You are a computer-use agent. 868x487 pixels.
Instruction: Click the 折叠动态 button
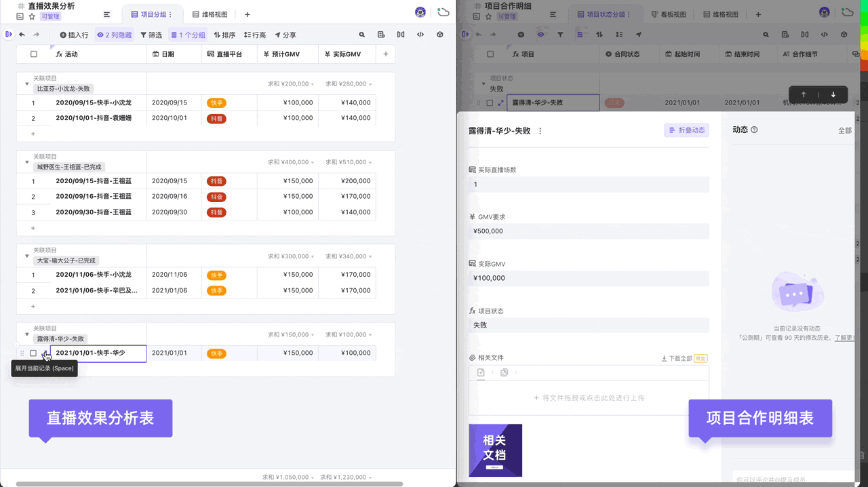[x=686, y=130]
